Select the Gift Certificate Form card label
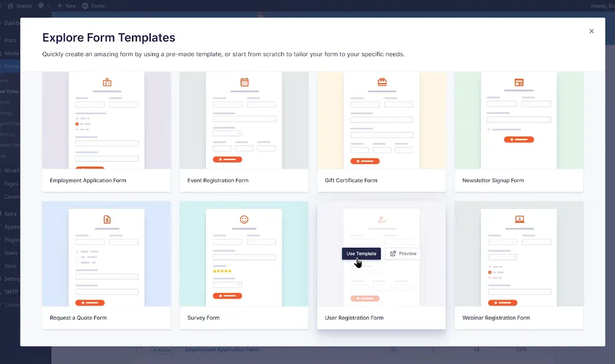Image resolution: width=615 pixels, height=364 pixels. click(x=351, y=181)
